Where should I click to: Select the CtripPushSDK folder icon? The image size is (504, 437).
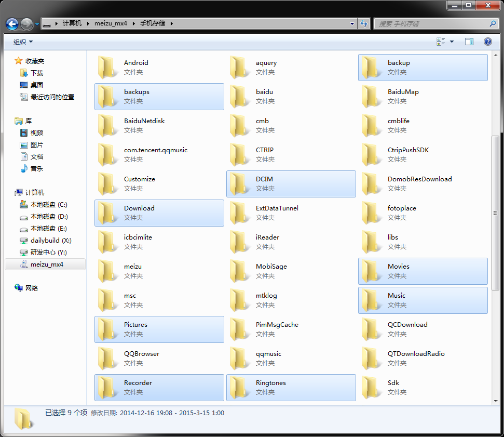click(x=370, y=154)
